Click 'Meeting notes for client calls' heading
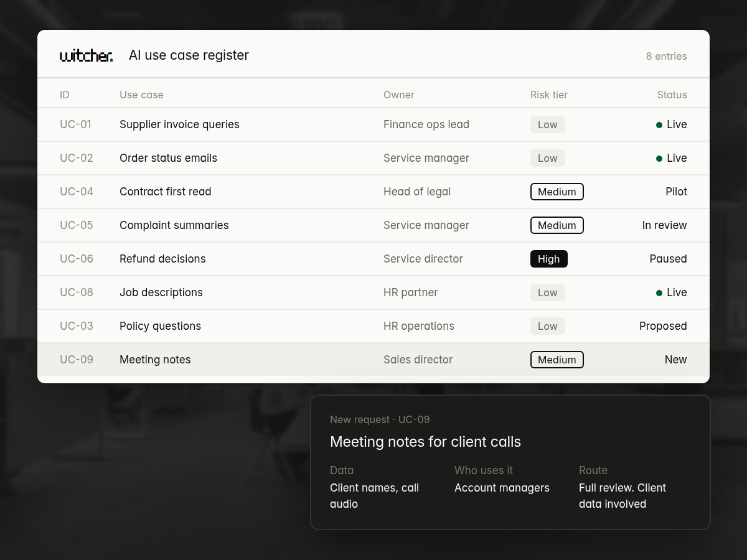 [425, 442]
